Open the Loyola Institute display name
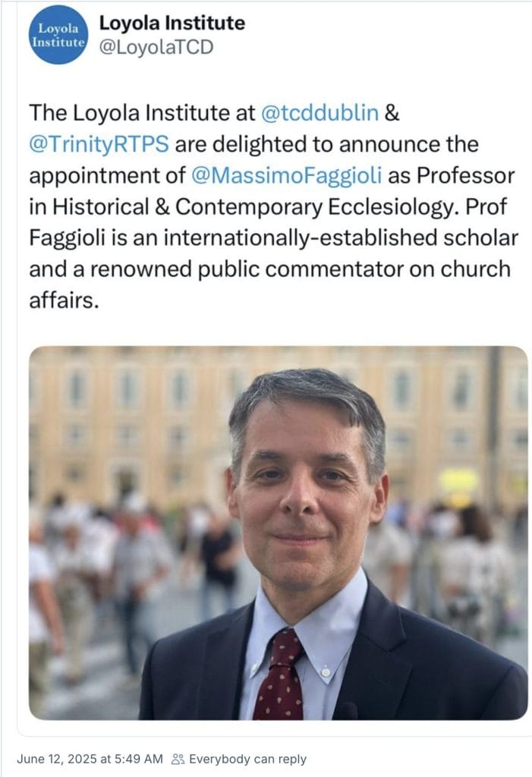The image size is (532, 777). pyautogui.click(x=172, y=24)
